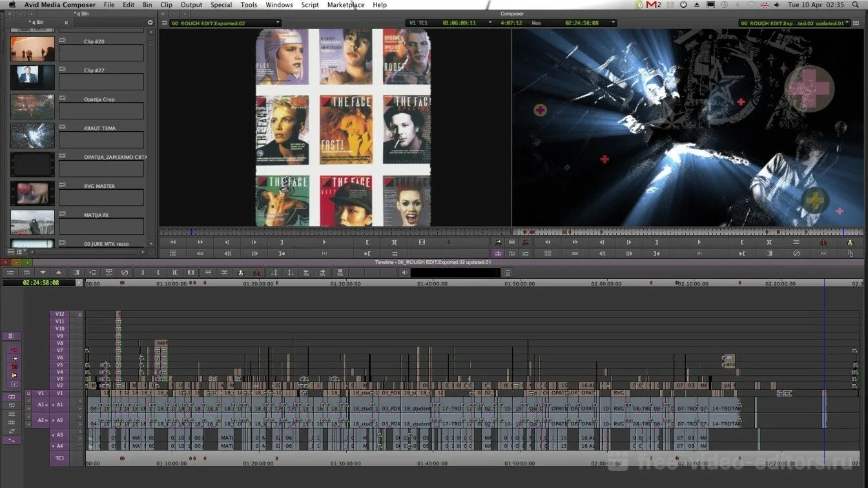
Task: Open the record sequence name menu
Action: coord(795,23)
